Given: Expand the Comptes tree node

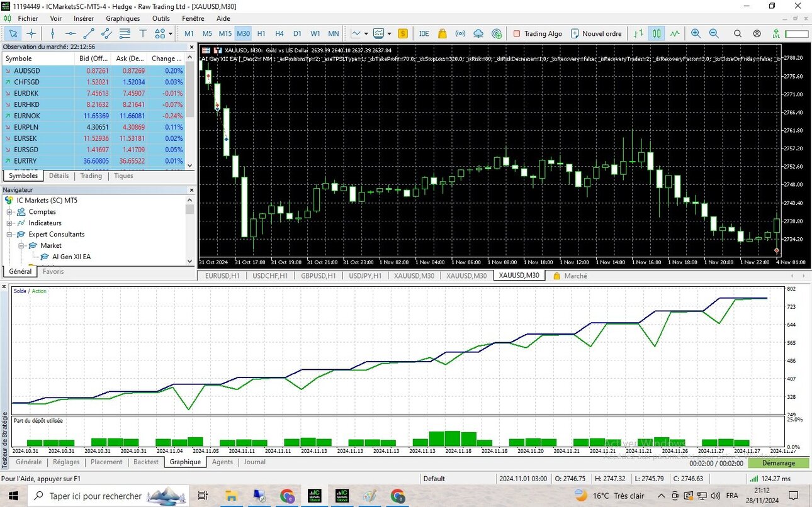Looking at the screenshot, I should (x=9, y=212).
